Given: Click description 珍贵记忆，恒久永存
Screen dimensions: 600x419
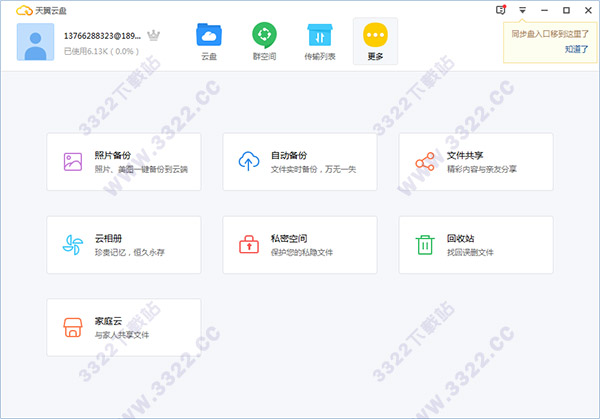Looking at the screenshot, I should 130,252.
